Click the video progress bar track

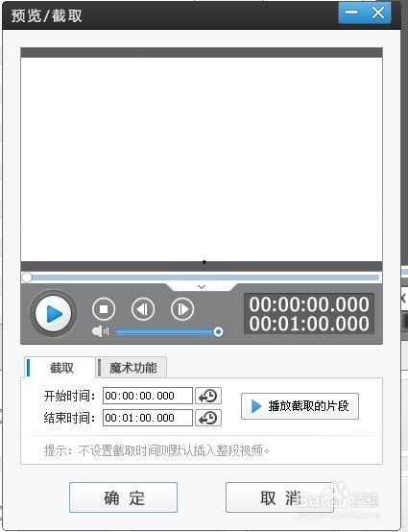point(202,278)
